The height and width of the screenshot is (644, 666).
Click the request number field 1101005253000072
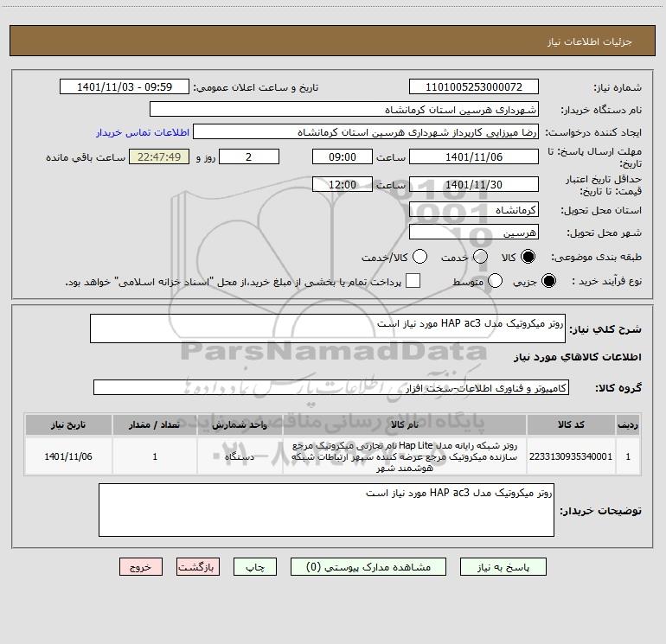474,86
